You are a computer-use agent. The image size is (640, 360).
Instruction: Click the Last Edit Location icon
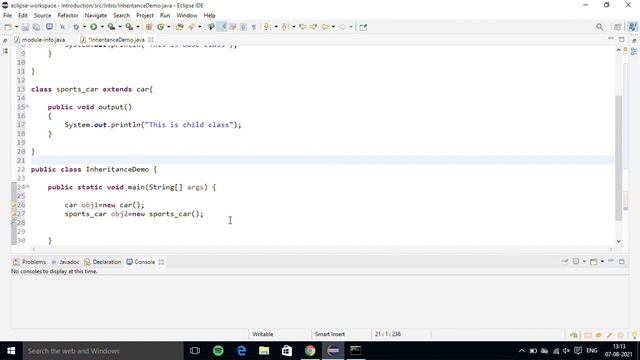tap(302, 27)
